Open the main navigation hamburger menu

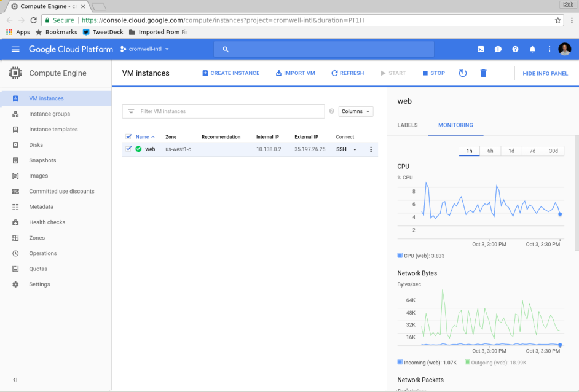[x=15, y=49]
